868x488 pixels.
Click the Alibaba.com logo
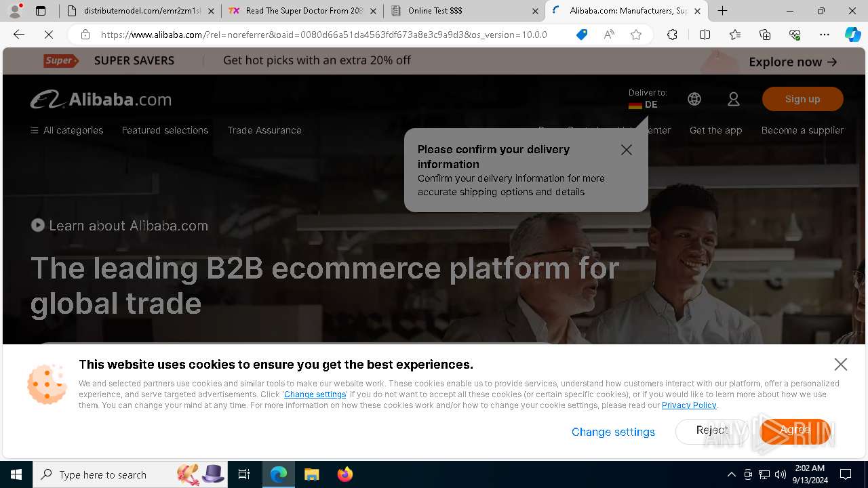pos(101,99)
